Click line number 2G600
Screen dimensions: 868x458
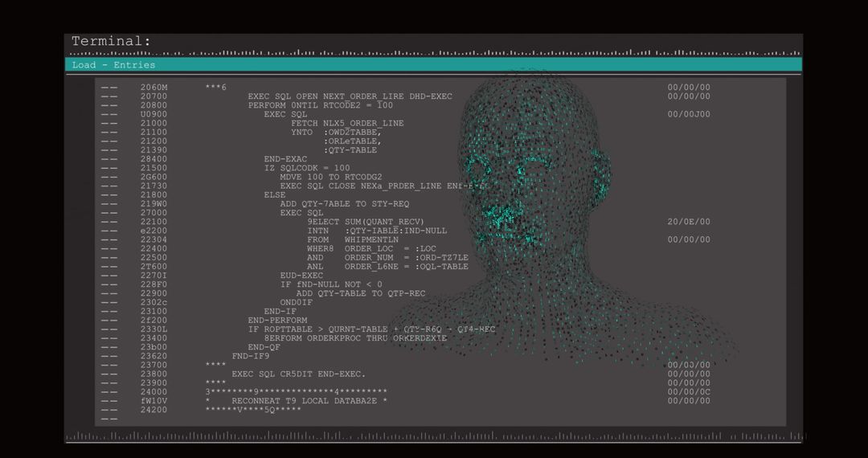(x=154, y=177)
